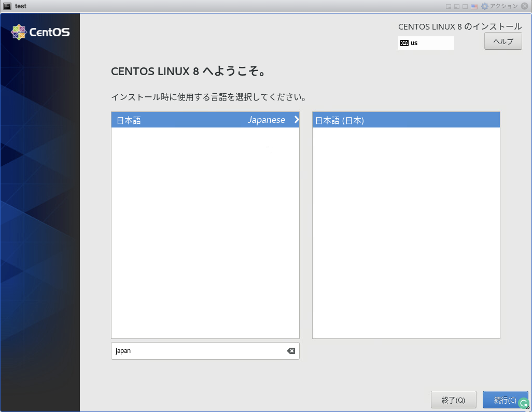Select 日本語 Japanese in the language list
The height and width of the screenshot is (412, 532).
205,120
